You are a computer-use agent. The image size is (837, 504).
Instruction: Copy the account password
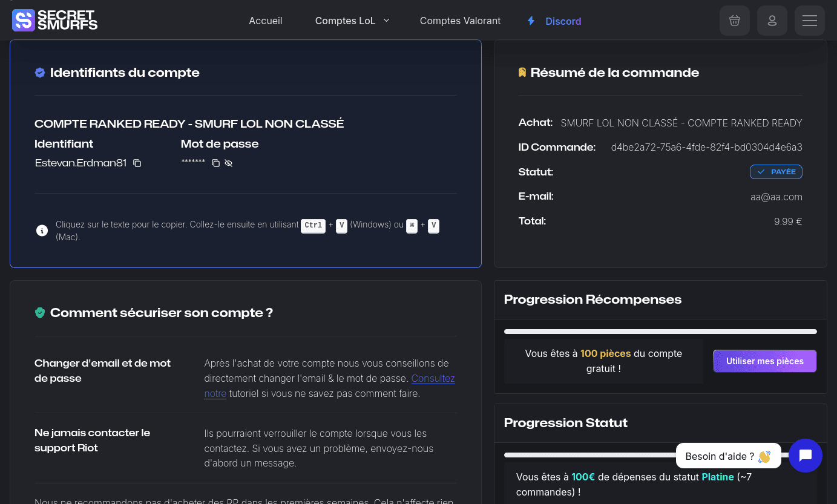(215, 163)
